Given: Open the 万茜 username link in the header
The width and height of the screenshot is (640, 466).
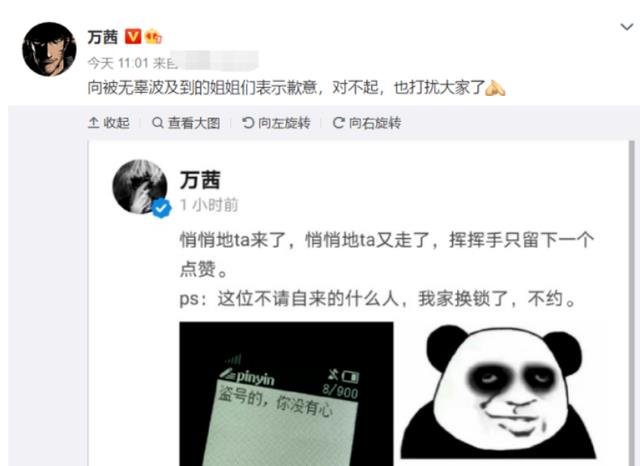Looking at the screenshot, I should click(102, 37).
